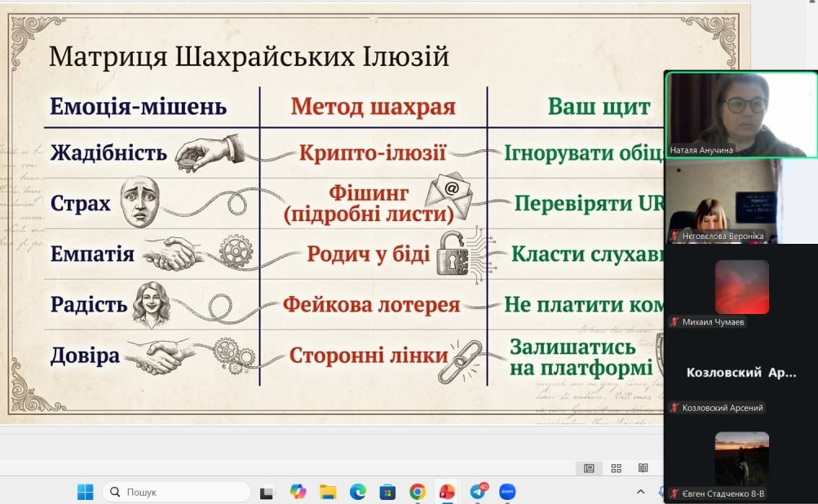Open Telegram from the taskbar
Image resolution: width=818 pixels, height=504 pixels.
478,491
